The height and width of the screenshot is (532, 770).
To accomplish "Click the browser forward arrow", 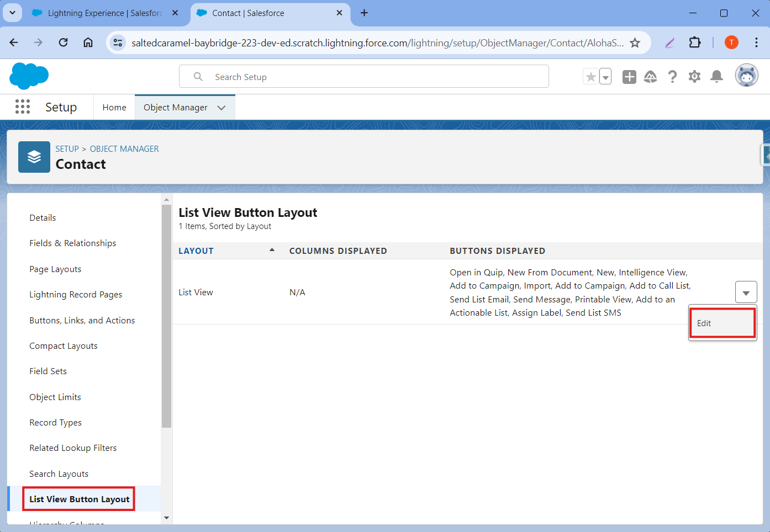I will (x=38, y=42).
